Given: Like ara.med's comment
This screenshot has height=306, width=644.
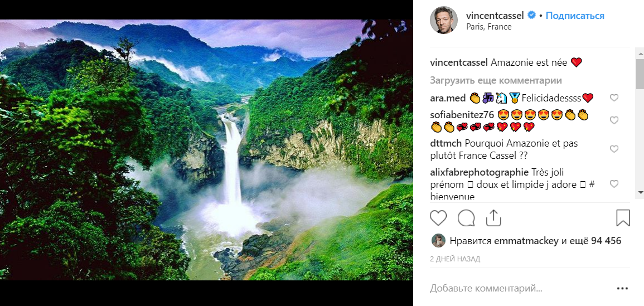Looking at the screenshot, I should pos(614,98).
